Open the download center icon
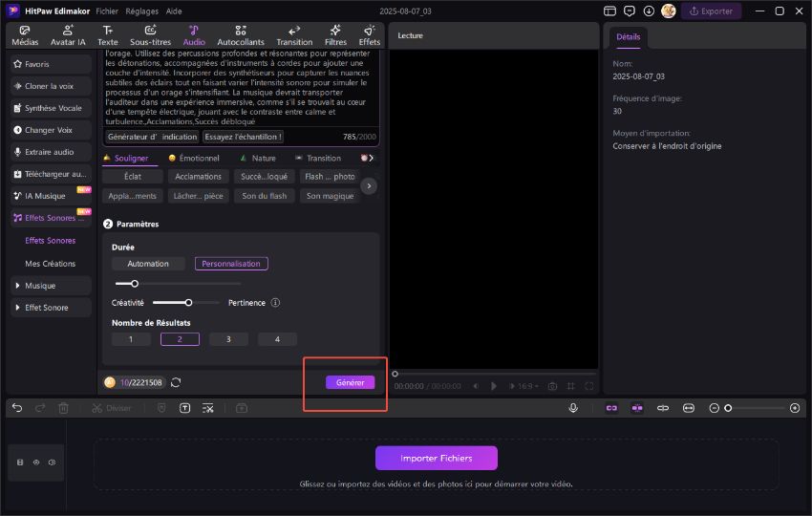 click(649, 11)
